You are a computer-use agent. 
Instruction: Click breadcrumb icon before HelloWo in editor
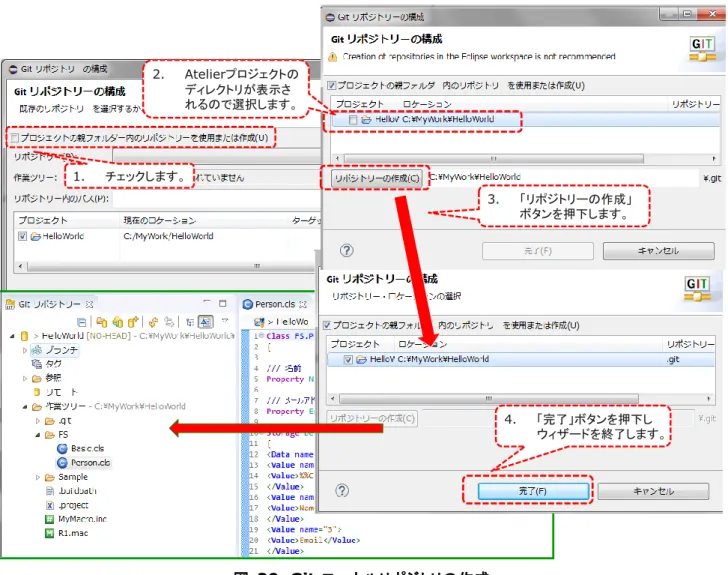coord(259,322)
